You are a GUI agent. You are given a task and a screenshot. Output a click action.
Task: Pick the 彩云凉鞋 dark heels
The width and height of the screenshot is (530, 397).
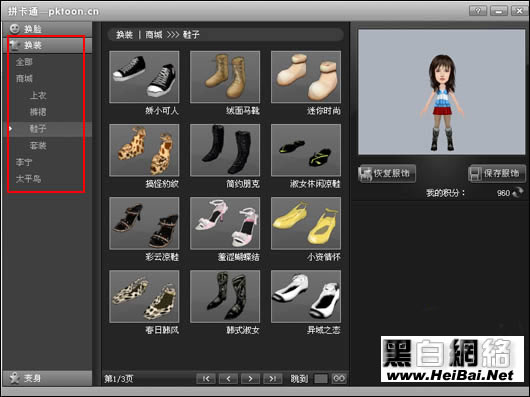144,223
